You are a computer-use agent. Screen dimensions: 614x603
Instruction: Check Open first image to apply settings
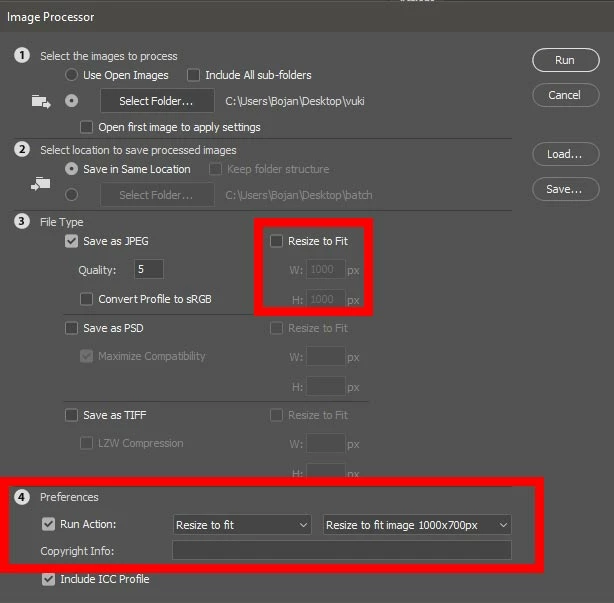click(86, 127)
